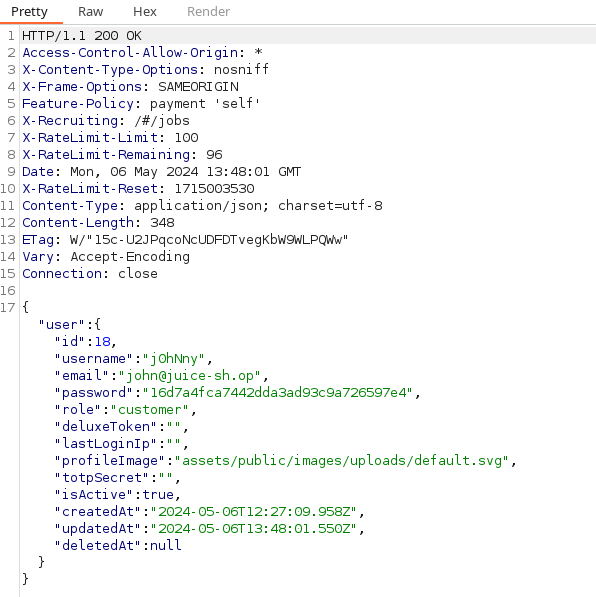Click the Feature-Policy header name
This screenshot has width=596, height=597.
point(78,104)
